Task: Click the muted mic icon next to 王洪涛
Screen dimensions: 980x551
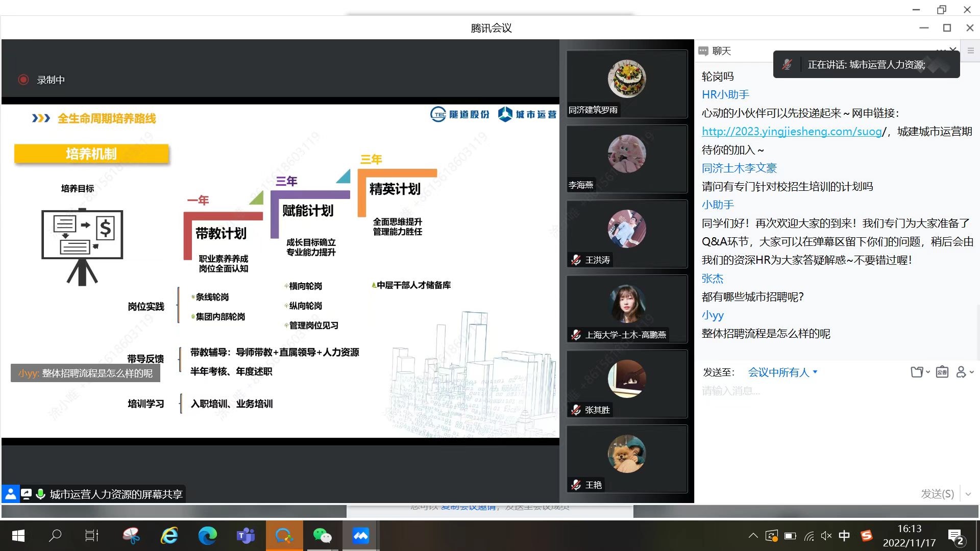Action: (576, 260)
